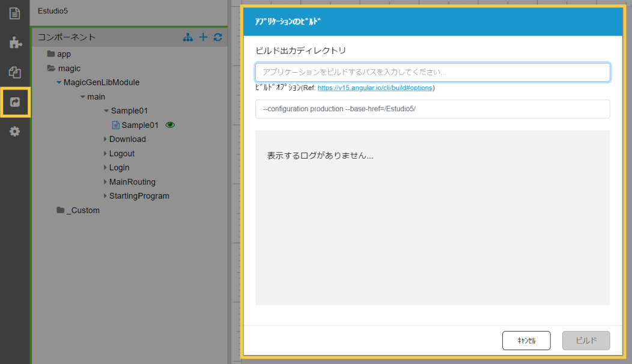The height and width of the screenshot is (364, 632).
Task: Click the build application icon in sidebar
Action: (15, 102)
